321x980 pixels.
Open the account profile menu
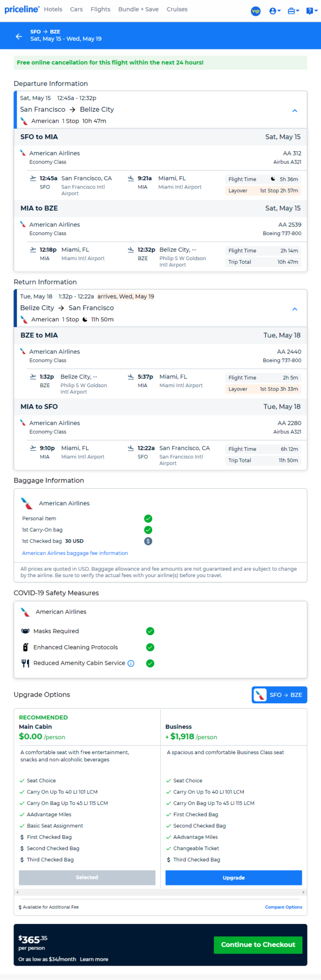point(275,11)
